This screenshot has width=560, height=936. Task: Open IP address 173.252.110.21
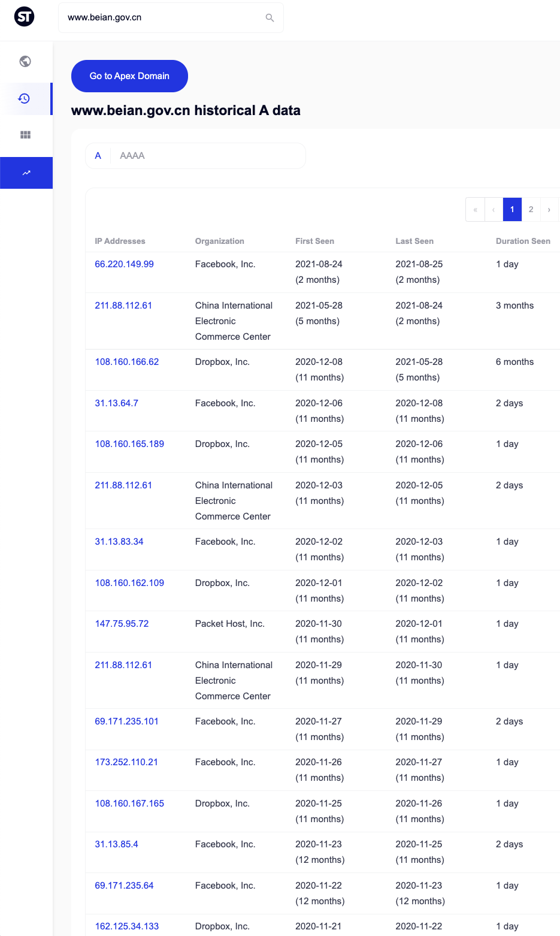126,762
